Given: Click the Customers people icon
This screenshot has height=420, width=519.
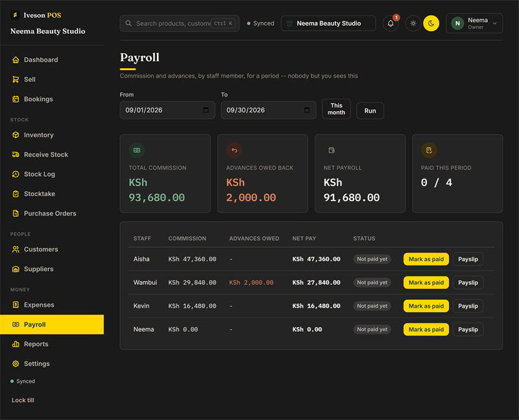Looking at the screenshot, I should [16, 249].
